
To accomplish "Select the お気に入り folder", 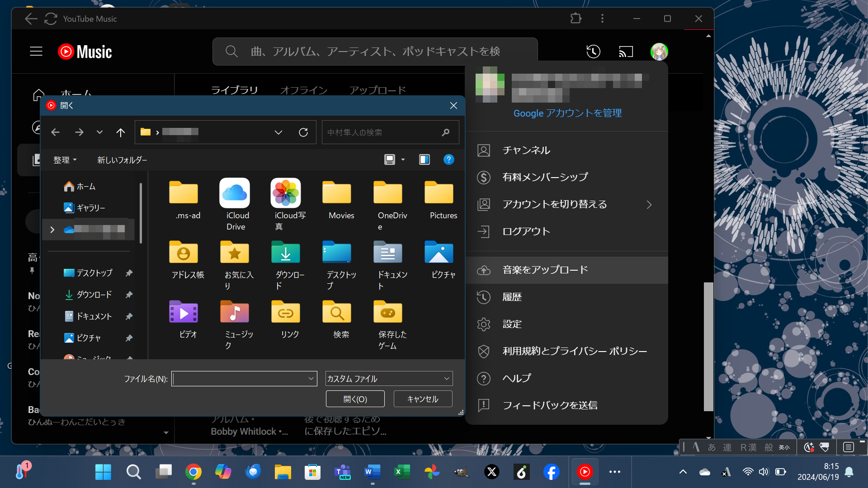I will tap(236, 264).
